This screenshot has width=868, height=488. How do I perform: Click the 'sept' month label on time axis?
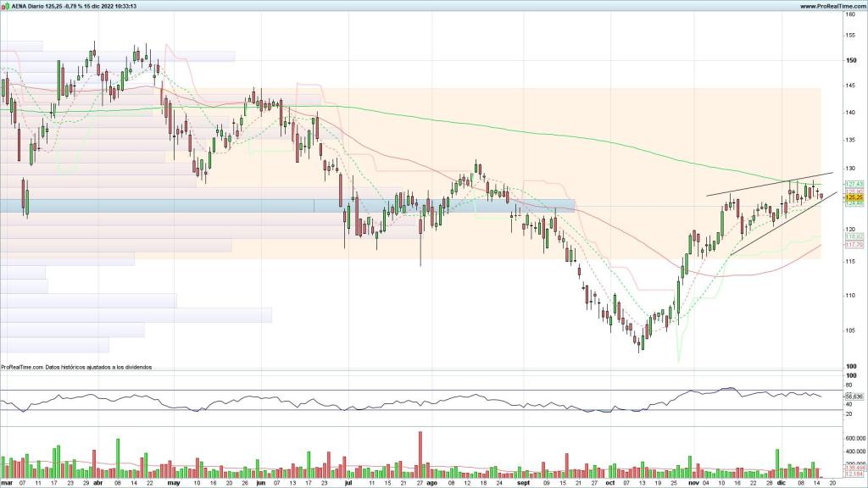point(523,482)
